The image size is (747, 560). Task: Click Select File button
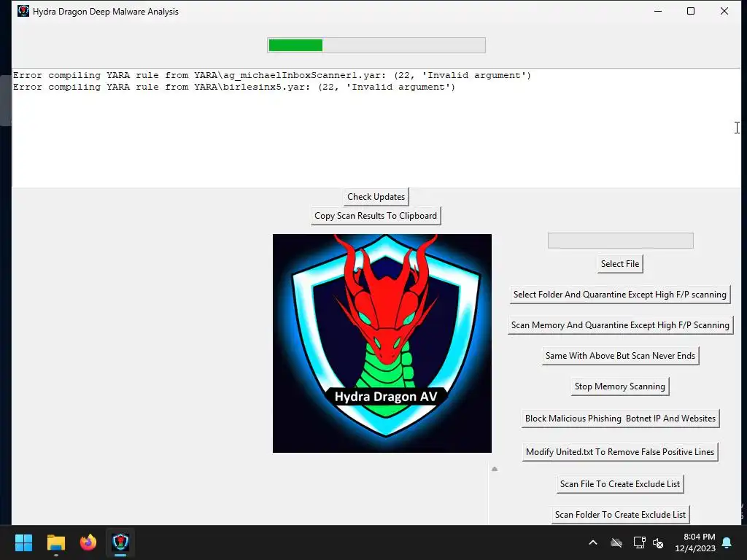[620, 264]
